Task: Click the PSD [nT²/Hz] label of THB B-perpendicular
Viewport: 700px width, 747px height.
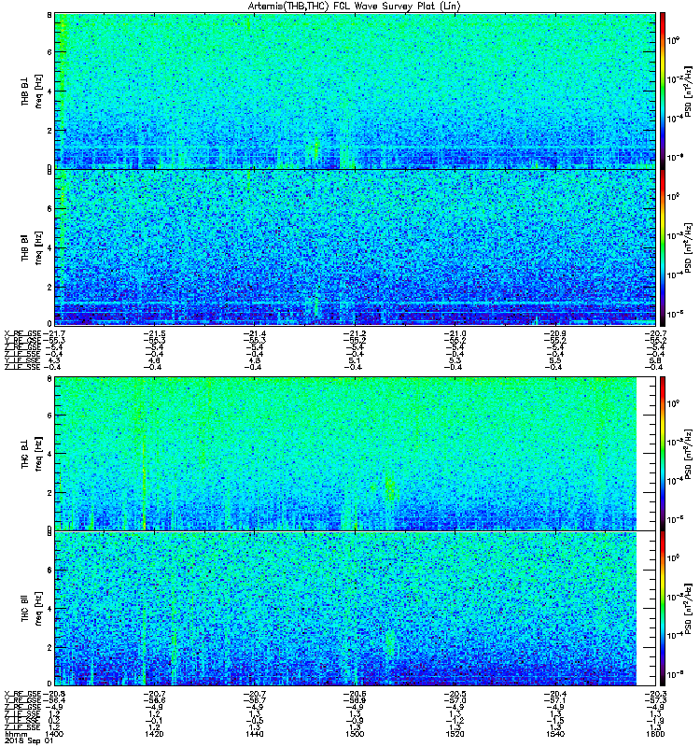Action: (x=689, y=91)
